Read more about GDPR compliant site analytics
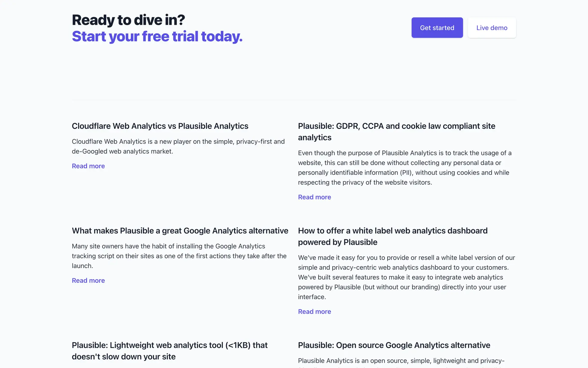Screen dimensions: 588x368 click(x=315, y=197)
